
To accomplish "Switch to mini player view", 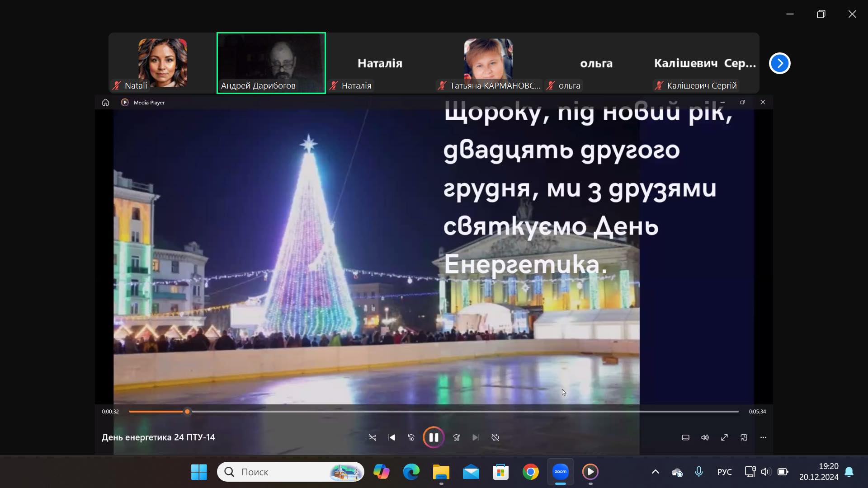I will click(744, 437).
